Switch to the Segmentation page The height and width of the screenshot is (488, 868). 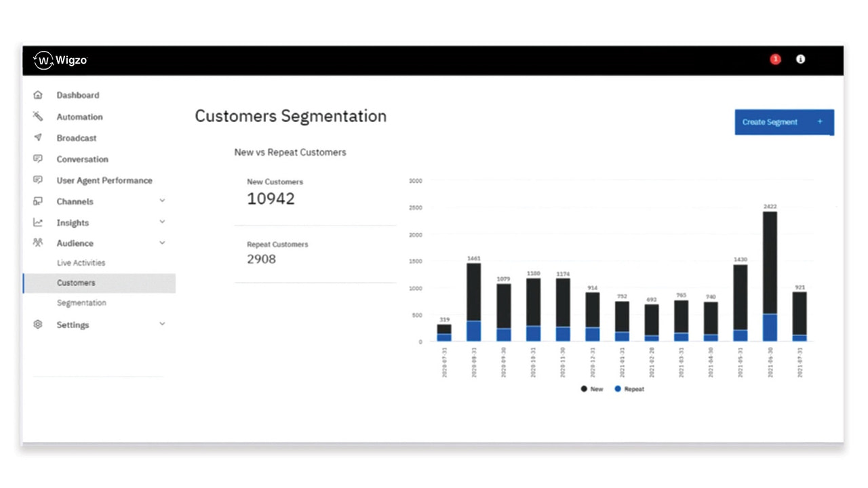(81, 302)
